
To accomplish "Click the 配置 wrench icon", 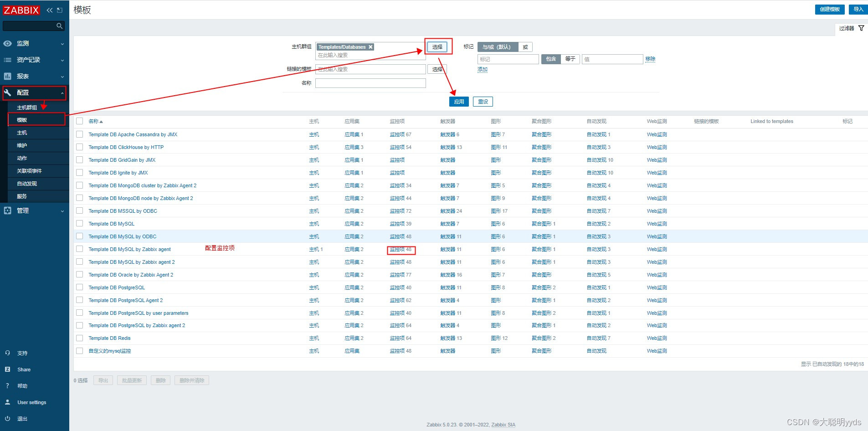I will point(8,92).
